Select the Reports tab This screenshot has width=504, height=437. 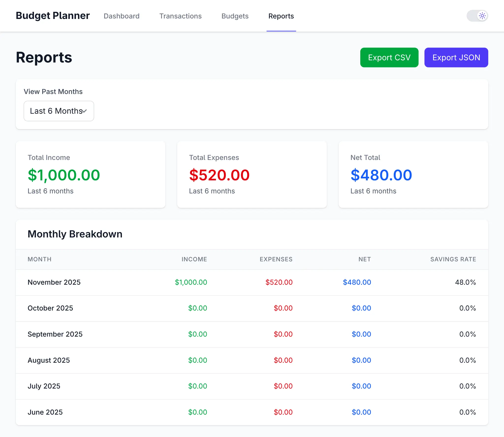pyautogui.click(x=281, y=16)
